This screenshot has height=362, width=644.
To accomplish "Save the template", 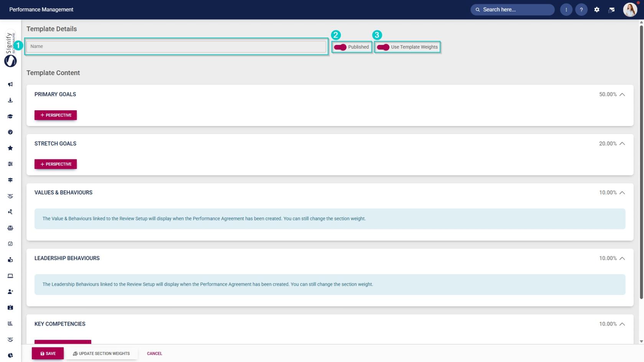I will click(48, 354).
